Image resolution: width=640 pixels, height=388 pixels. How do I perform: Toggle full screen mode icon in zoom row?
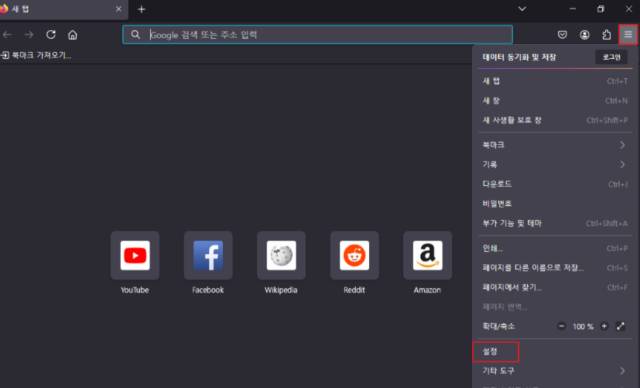[620, 326]
